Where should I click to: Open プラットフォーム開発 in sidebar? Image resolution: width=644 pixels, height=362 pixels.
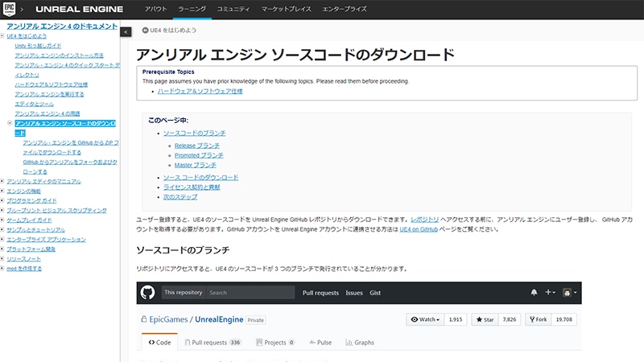click(31, 249)
